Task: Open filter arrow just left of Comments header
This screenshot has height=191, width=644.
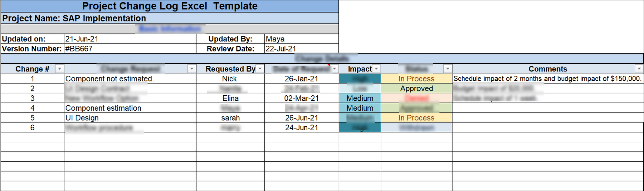Action: [448, 69]
